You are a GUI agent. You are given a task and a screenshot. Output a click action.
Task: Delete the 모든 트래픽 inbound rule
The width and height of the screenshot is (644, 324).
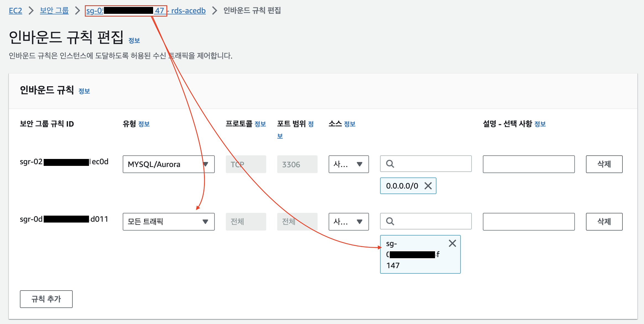[x=604, y=222]
